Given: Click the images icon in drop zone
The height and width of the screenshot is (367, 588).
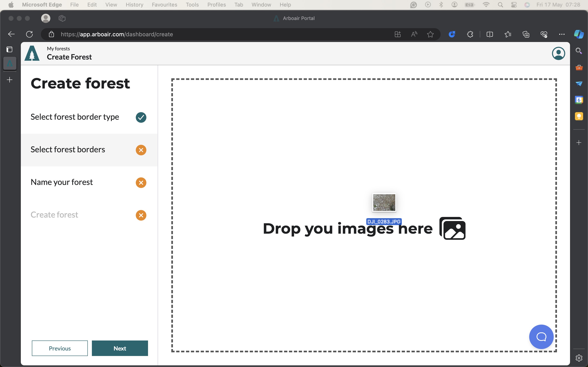Looking at the screenshot, I should tap(452, 228).
